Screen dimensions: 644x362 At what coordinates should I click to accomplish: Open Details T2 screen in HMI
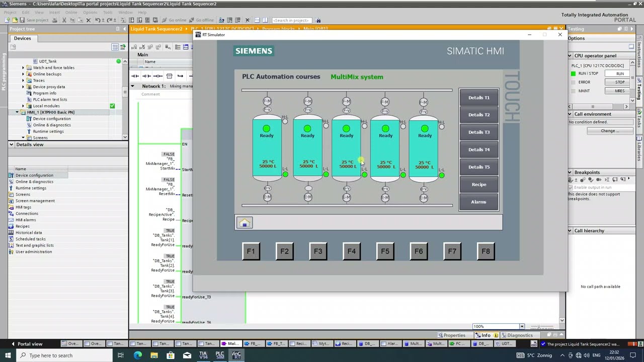[x=478, y=115]
